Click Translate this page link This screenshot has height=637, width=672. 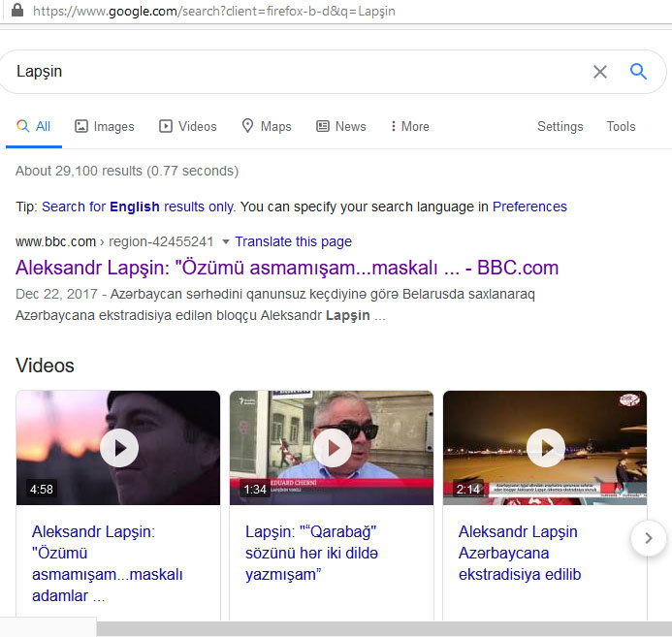(293, 241)
